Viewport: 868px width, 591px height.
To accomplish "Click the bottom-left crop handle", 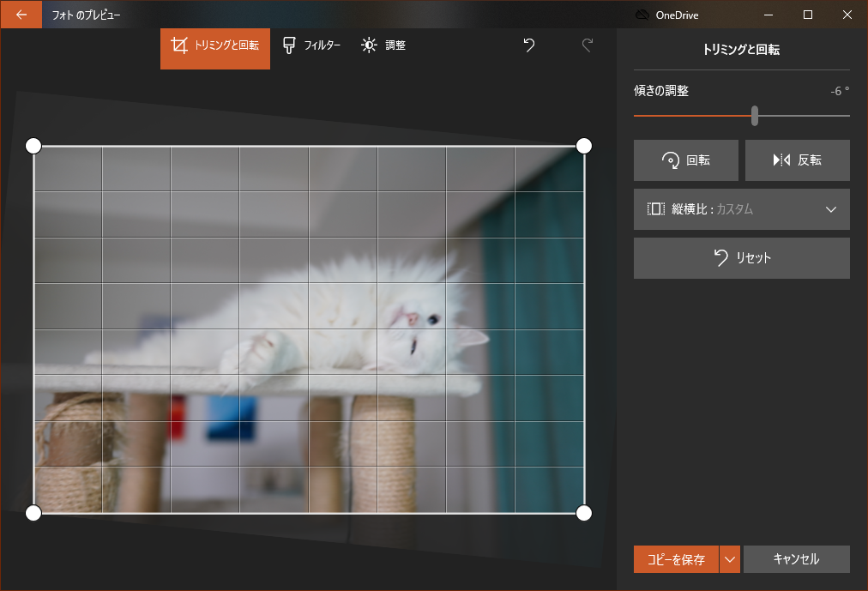I will pos(33,513).
